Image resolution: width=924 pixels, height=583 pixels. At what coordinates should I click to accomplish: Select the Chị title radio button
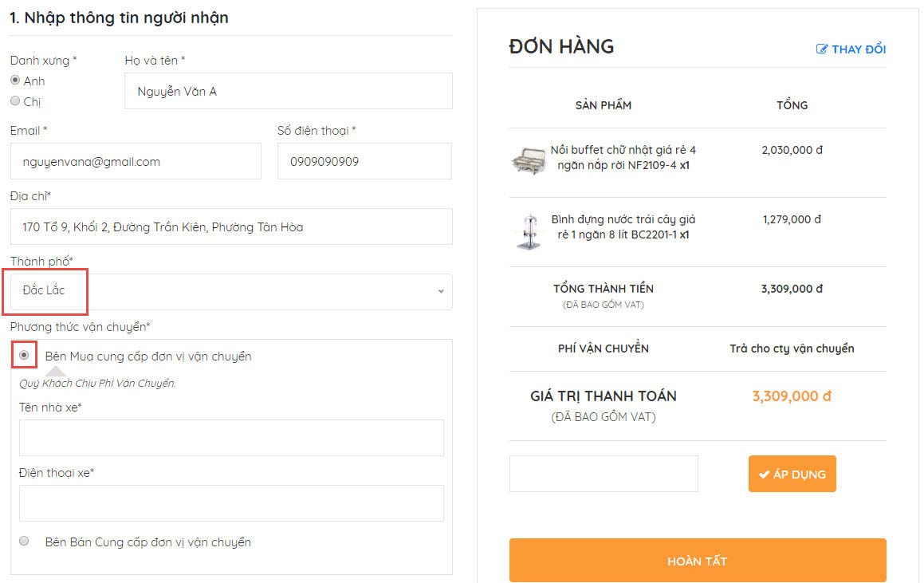tap(15, 101)
